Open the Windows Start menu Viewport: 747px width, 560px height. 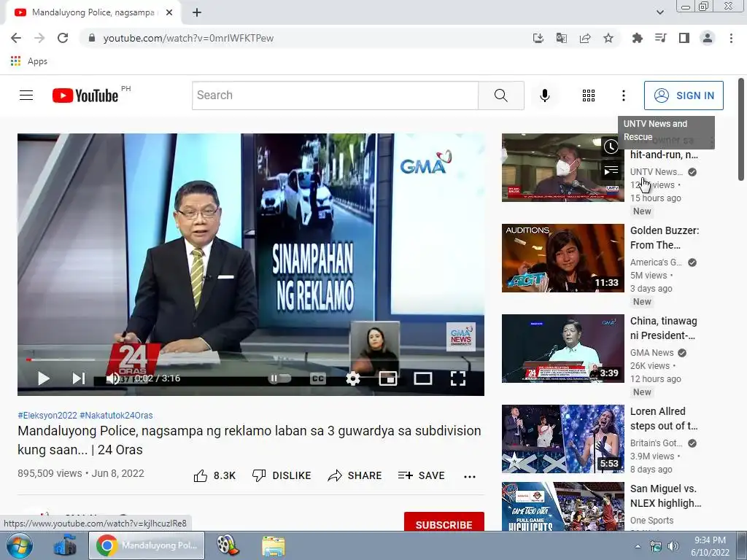pyautogui.click(x=20, y=545)
